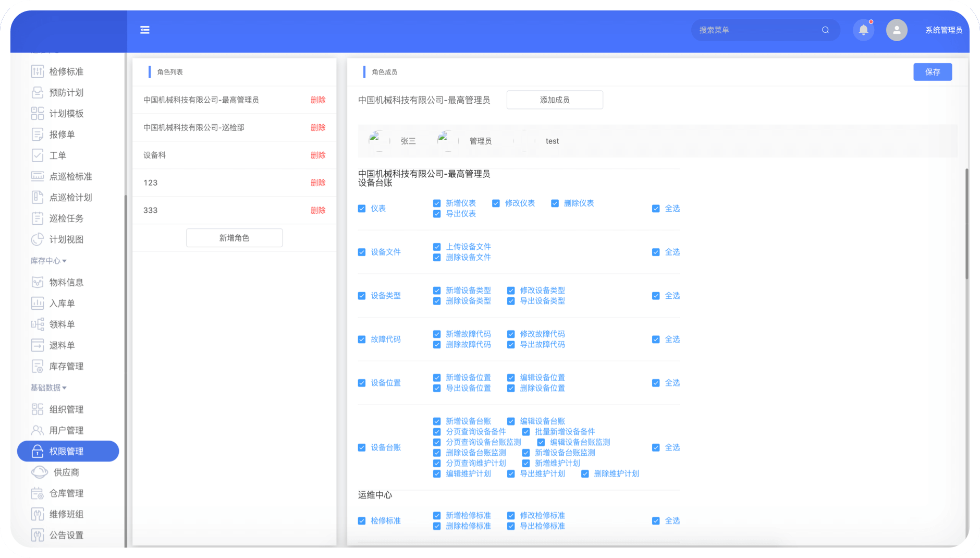Select 权限管理 menu item
980x558 pixels.
coord(68,452)
